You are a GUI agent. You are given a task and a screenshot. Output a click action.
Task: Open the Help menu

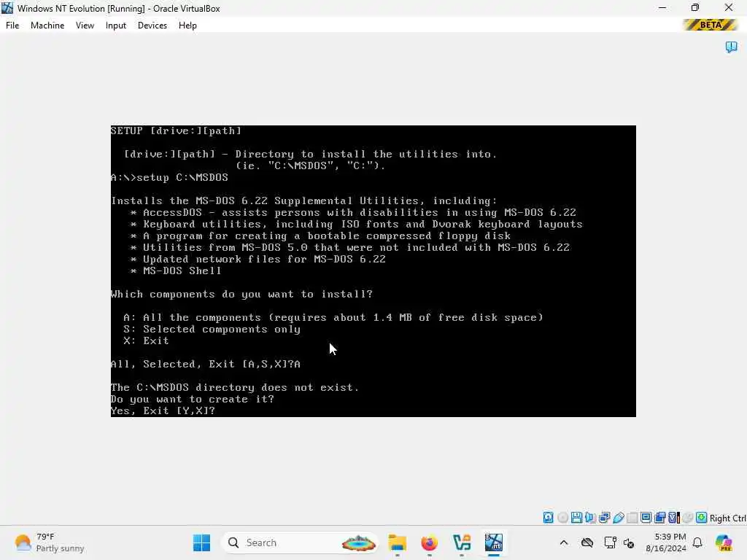click(x=187, y=26)
